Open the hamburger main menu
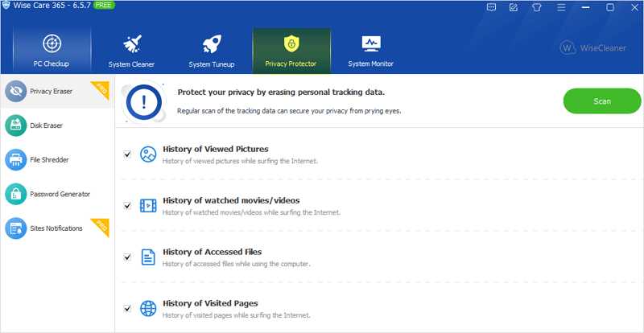 [x=561, y=7]
